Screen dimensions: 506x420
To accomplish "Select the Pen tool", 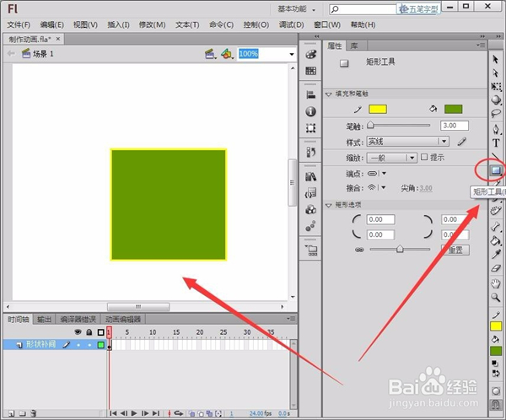I will (496, 129).
